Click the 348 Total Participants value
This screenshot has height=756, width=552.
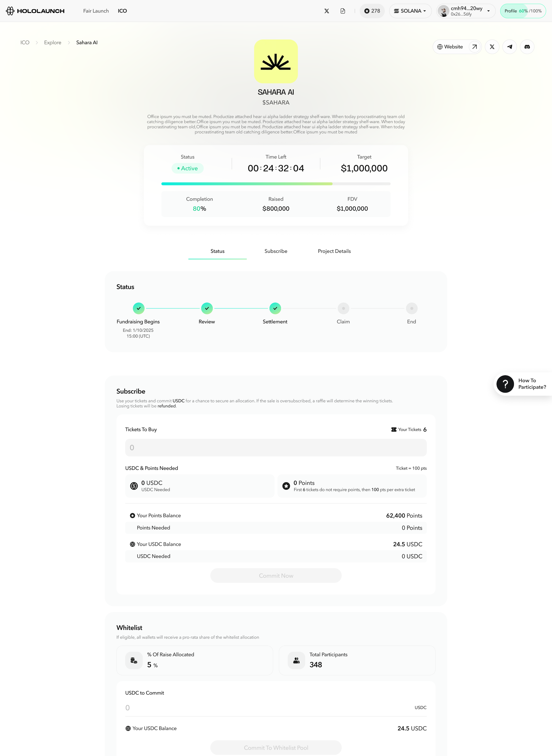(316, 665)
